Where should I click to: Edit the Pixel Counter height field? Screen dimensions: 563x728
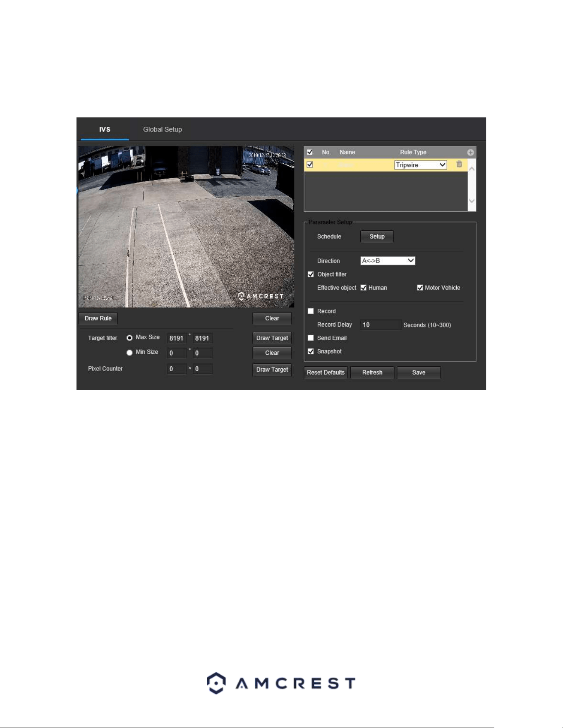[x=203, y=369]
